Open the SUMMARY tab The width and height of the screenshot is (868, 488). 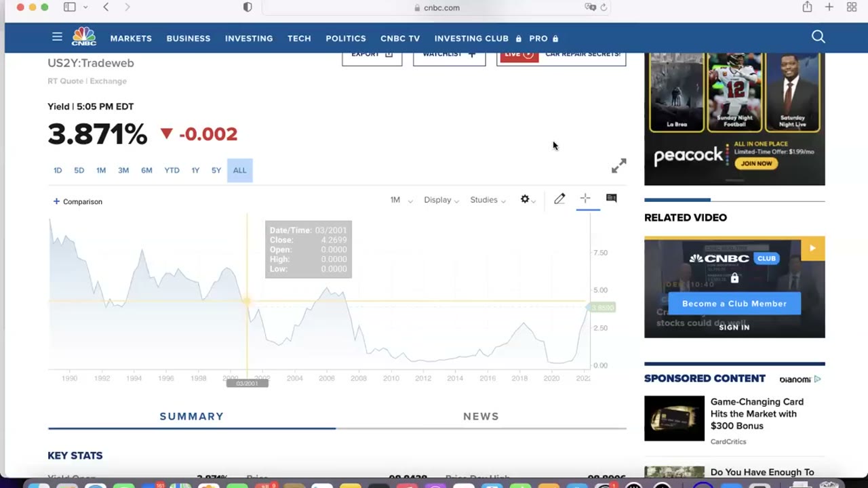(x=191, y=416)
